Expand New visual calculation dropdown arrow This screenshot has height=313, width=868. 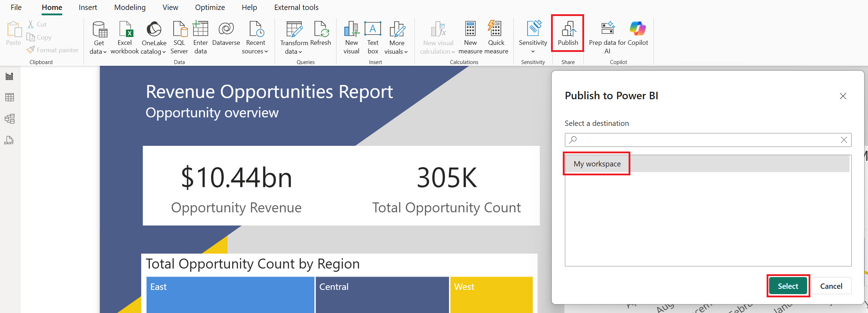pyautogui.click(x=453, y=52)
